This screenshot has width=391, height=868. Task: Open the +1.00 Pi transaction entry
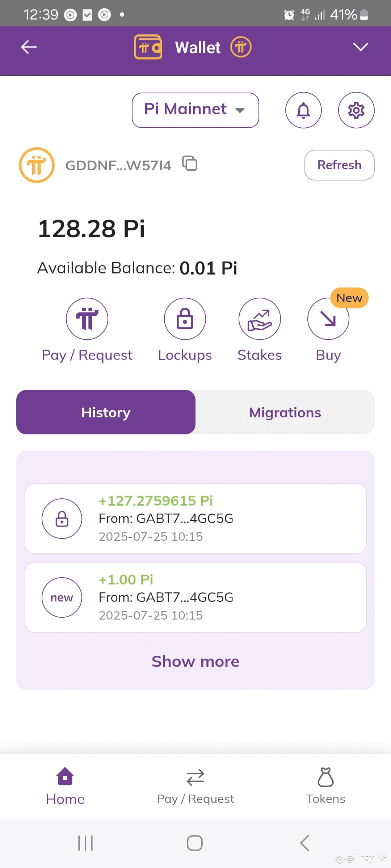195,597
